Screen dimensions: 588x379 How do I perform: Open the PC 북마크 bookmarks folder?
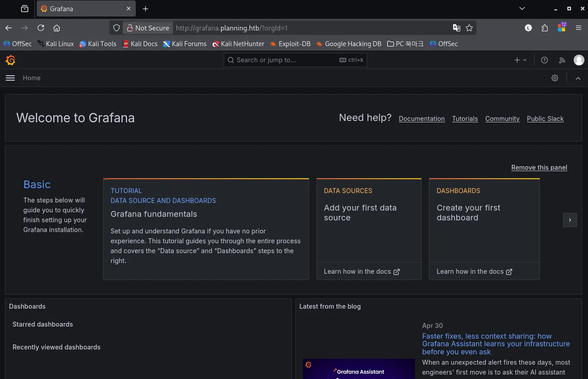(x=405, y=44)
